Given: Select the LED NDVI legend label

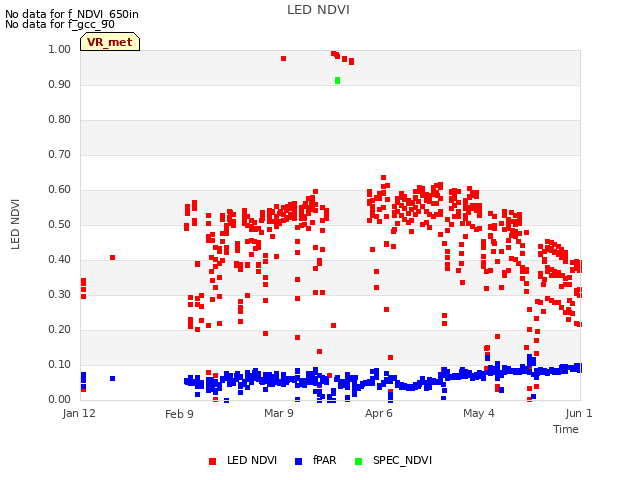Looking at the screenshot, I should (x=252, y=460).
